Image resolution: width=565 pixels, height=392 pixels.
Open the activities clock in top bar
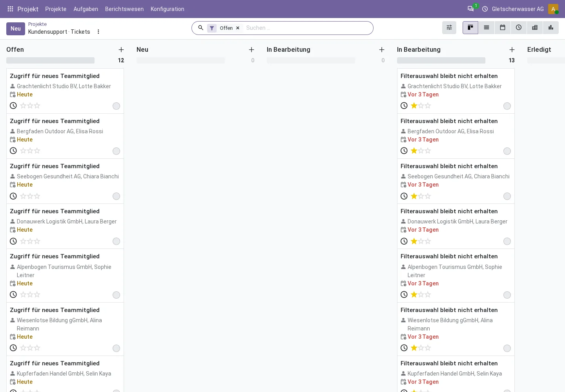[x=485, y=9]
